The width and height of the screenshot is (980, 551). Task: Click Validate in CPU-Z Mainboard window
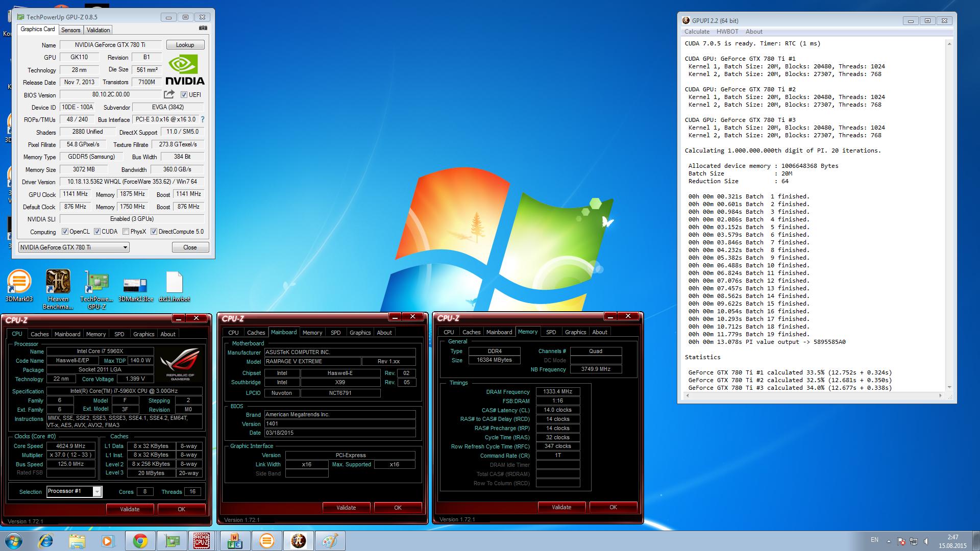point(346,508)
